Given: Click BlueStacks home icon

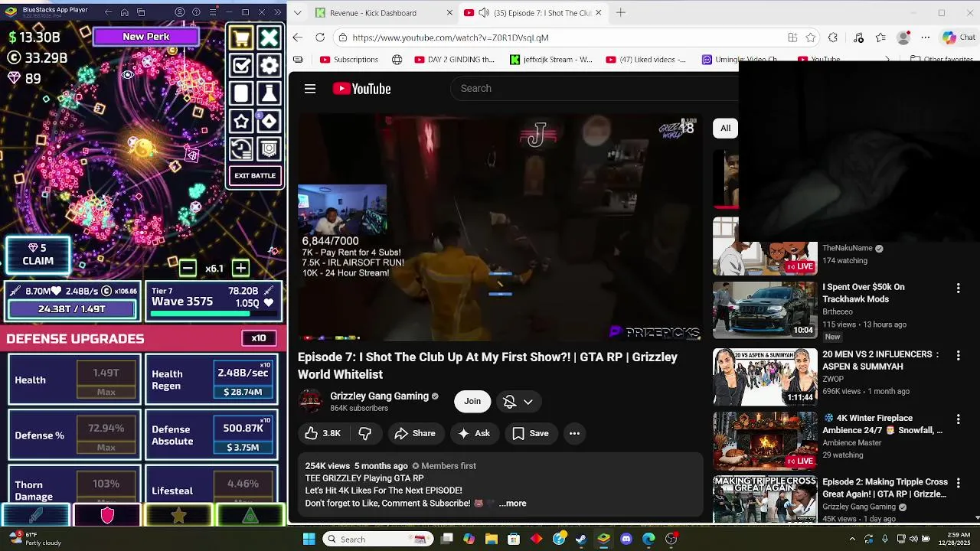Looking at the screenshot, I should pos(125,12).
